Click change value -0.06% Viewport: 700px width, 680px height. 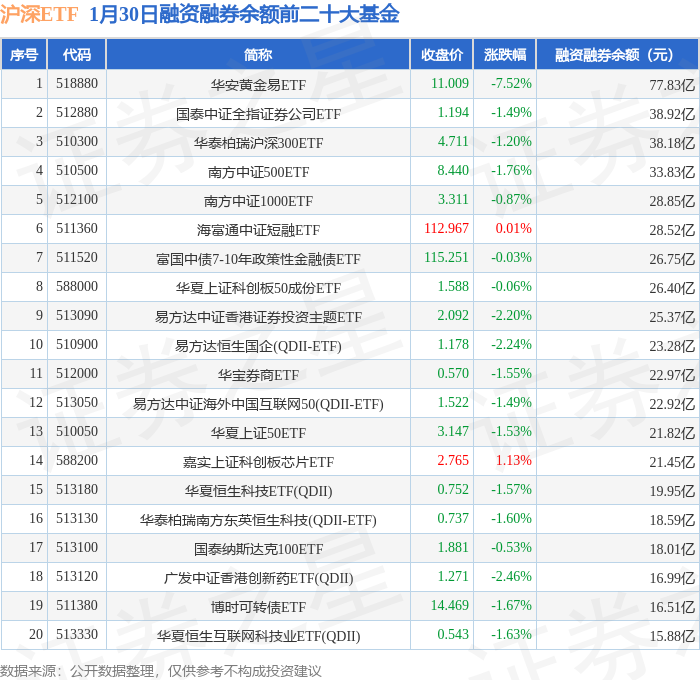point(511,286)
